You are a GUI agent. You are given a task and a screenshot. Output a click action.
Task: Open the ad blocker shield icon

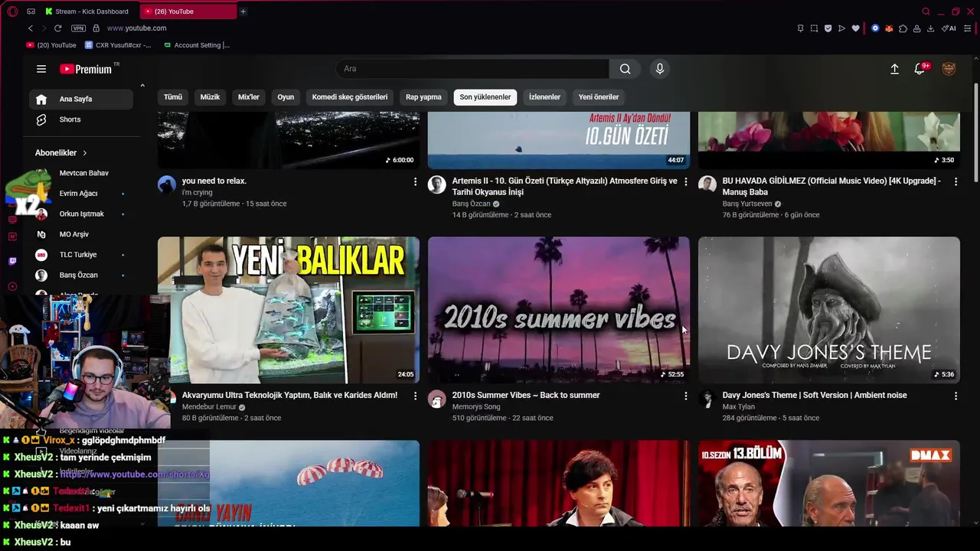828,28
